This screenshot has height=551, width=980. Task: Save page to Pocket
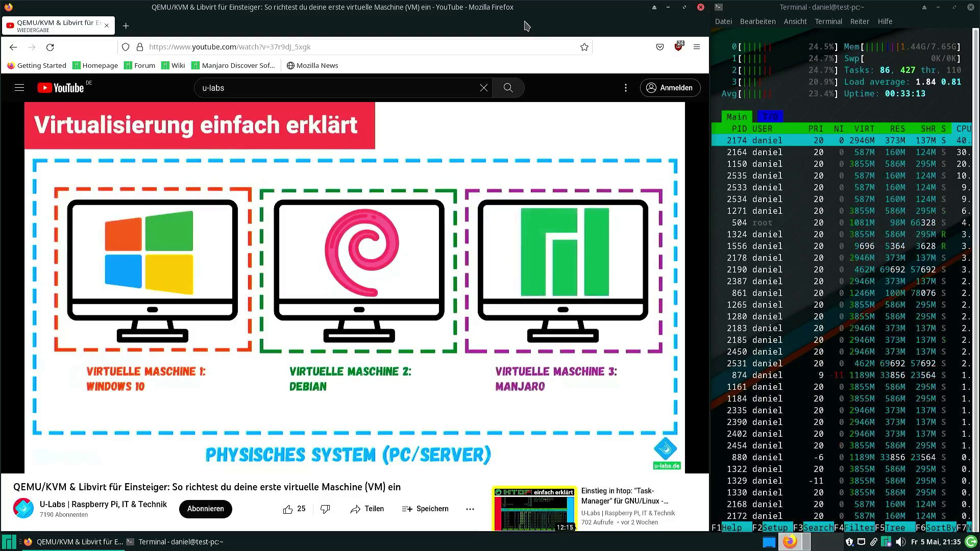(x=660, y=47)
